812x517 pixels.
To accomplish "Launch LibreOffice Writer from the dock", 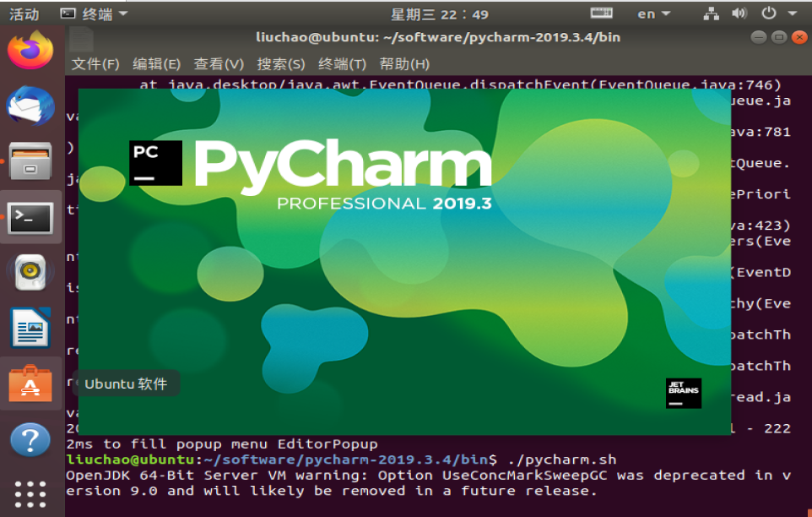I will coord(30,328).
